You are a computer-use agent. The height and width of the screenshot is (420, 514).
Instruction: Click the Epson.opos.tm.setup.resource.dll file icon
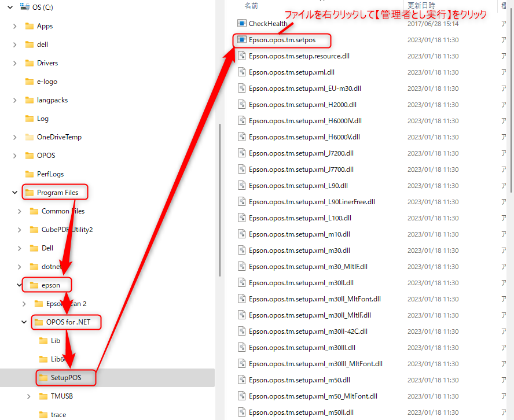pyautogui.click(x=241, y=56)
